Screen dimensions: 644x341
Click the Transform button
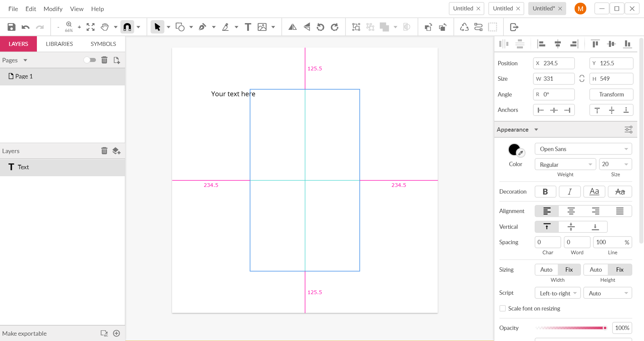(x=611, y=94)
